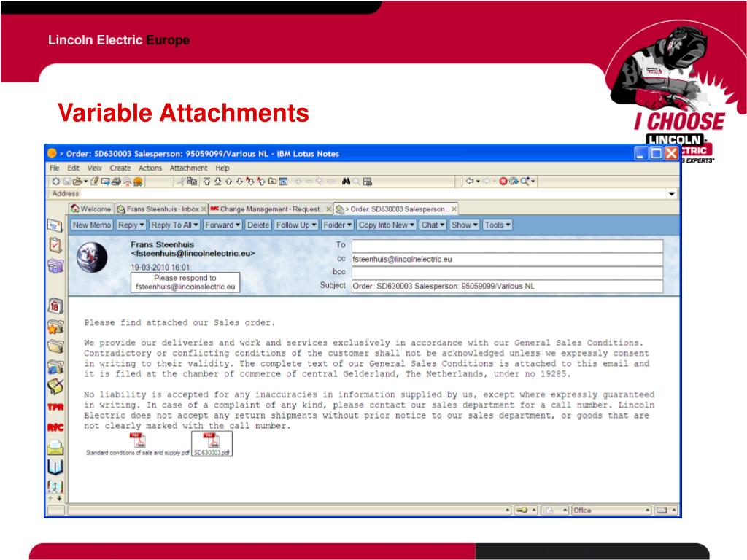Open the Attachment menu
The width and height of the screenshot is (747, 560).
[189, 168]
